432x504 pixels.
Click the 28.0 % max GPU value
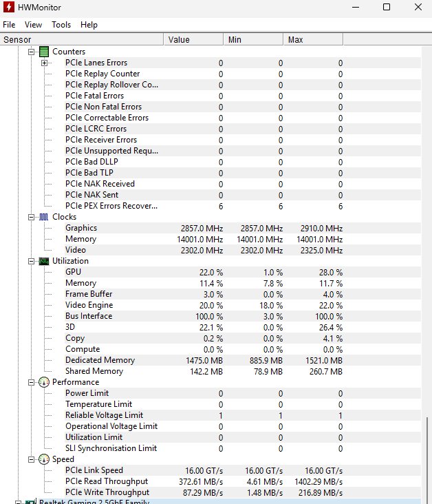(x=331, y=273)
